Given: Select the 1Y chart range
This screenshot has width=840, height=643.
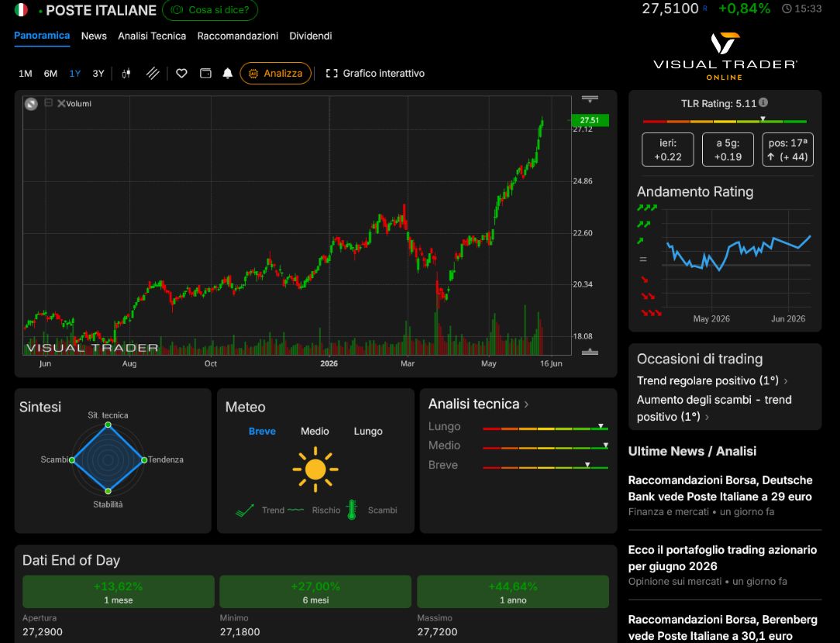Looking at the screenshot, I should (x=75, y=74).
